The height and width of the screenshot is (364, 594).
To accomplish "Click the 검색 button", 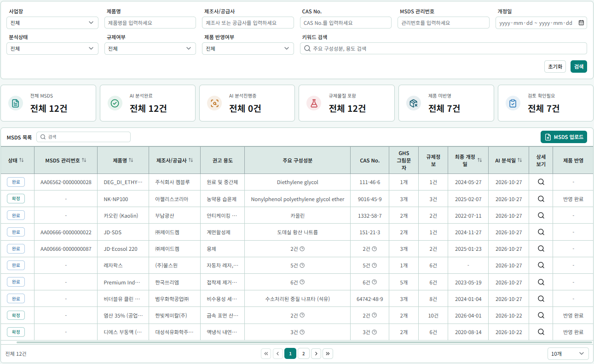I will (x=579, y=66).
